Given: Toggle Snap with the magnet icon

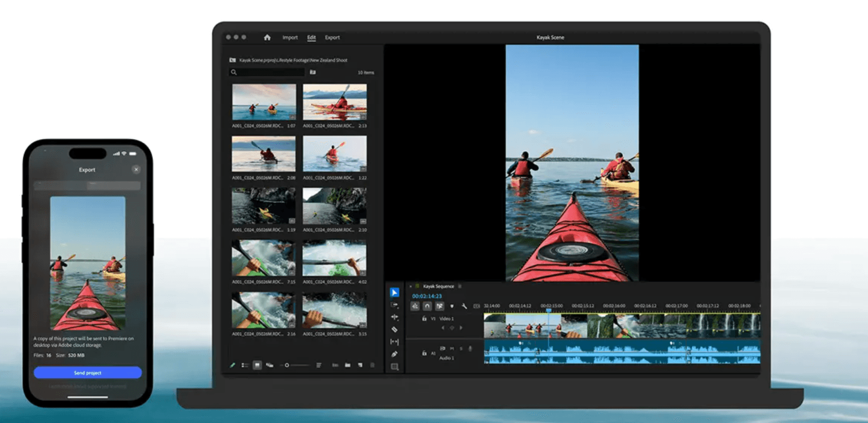Looking at the screenshot, I should 427,306.
